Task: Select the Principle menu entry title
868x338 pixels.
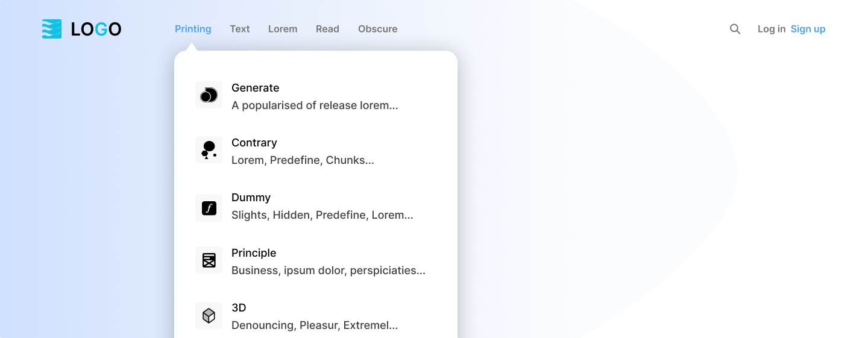Action: pyautogui.click(x=254, y=253)
